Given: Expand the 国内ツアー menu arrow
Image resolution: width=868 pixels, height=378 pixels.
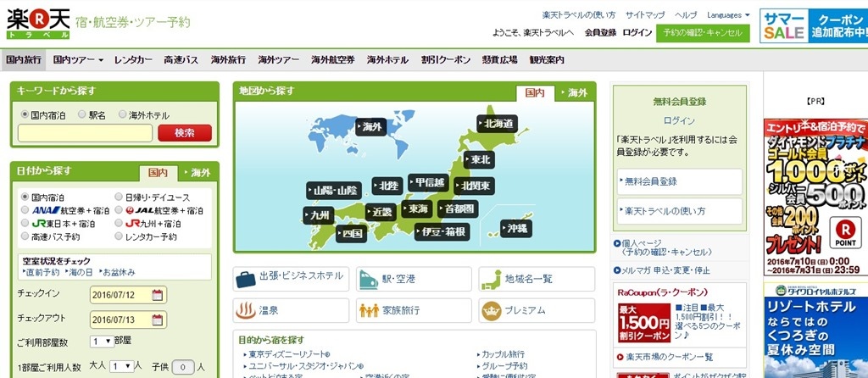Looking at the screenshot, I should pos(101,60).
